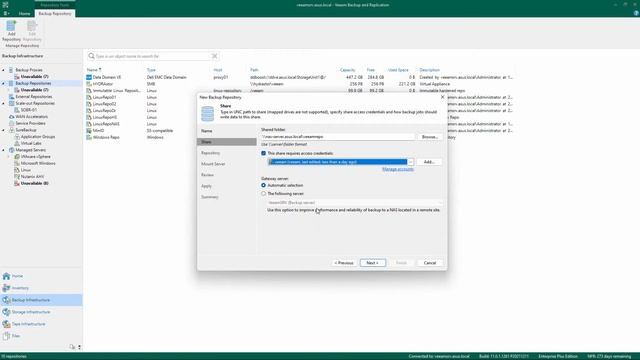The height and width of the screenshot is (360, 640).
Task: Click the Shared folder path field
Action: (x=338, y=137)
